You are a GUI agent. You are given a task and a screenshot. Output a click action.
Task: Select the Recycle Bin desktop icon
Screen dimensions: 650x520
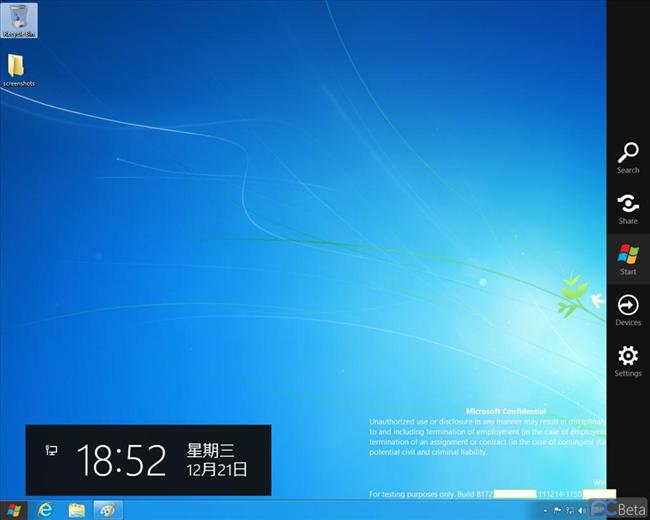point(19,20)
